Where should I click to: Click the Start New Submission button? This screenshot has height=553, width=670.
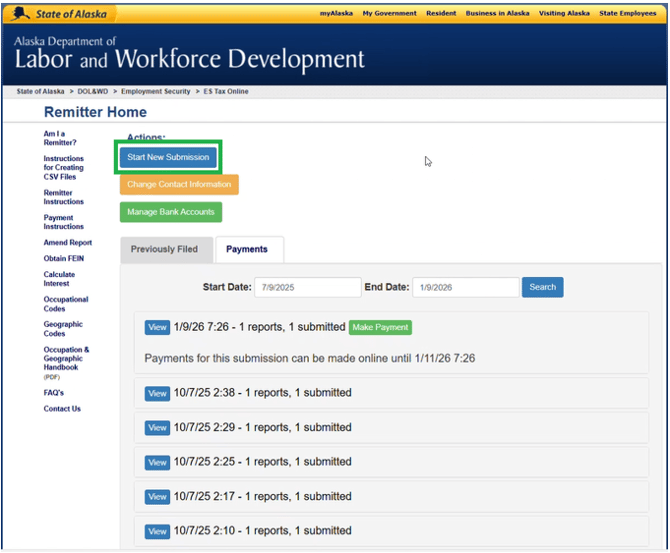pos(168,157)
